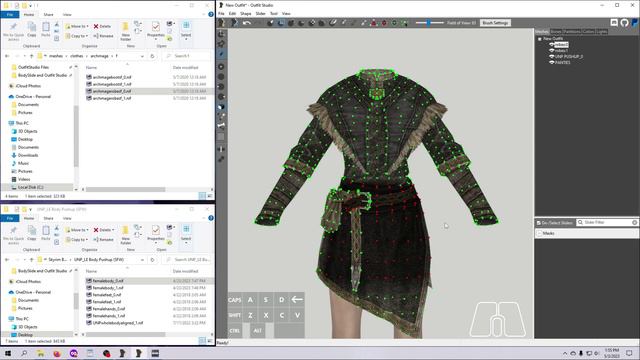The height and width of the screenshot is (360, 640).
Task: Click the Slider Filter search field
Action: tap(607, 222)
